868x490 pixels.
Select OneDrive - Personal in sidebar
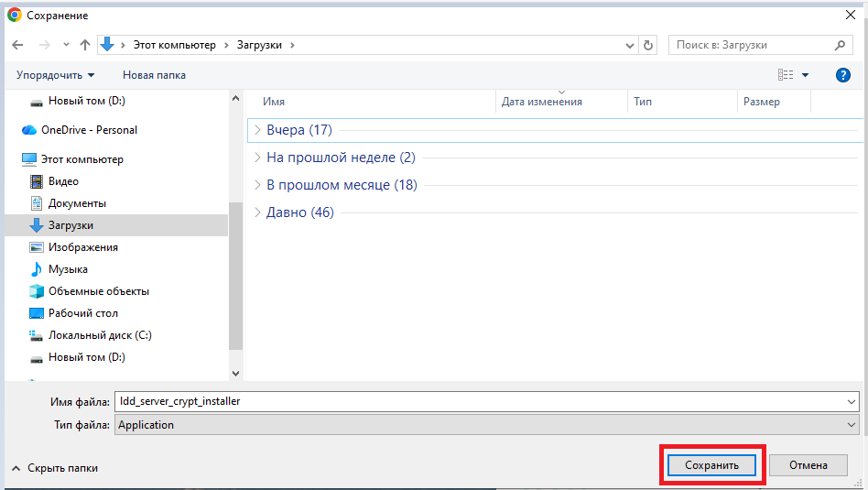[89, 130]
